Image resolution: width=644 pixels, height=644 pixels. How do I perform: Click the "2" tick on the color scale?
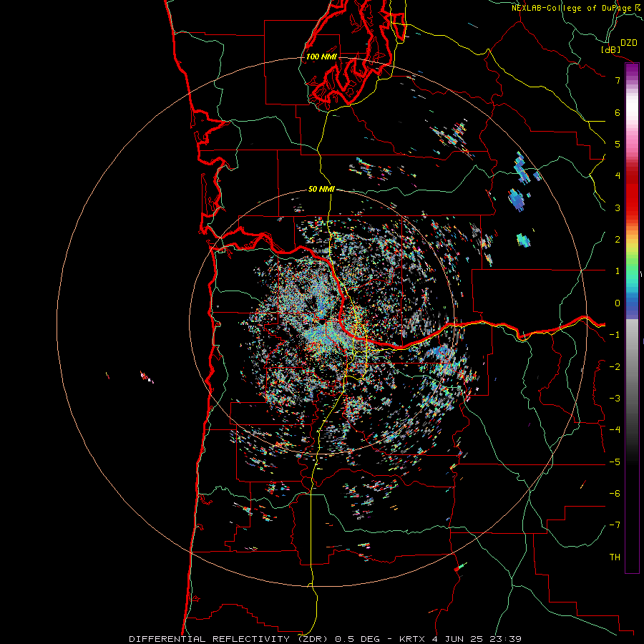tap(618, 240)
